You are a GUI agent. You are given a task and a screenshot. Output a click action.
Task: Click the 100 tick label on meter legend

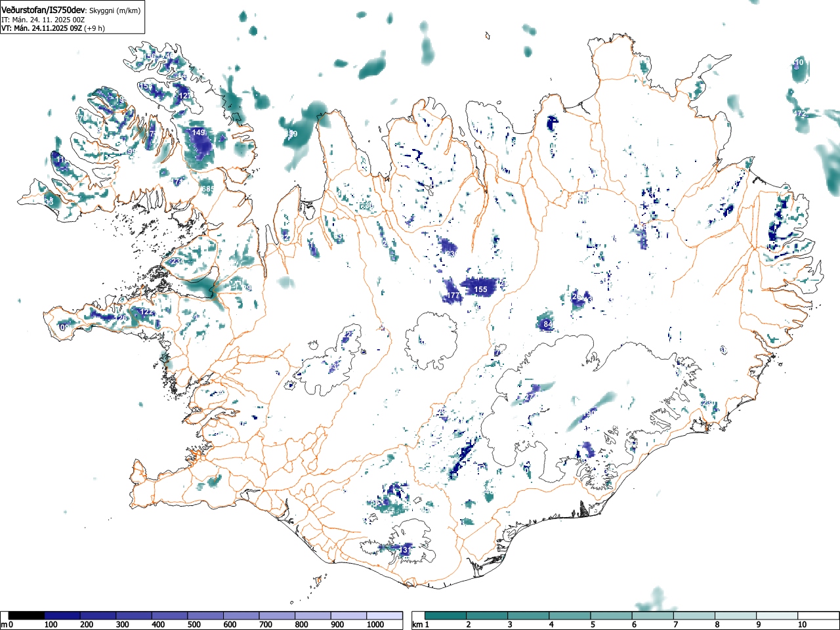point(51,625)
